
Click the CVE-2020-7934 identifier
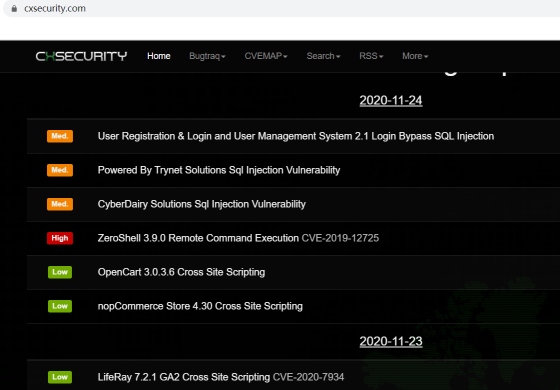pos(309,377)
